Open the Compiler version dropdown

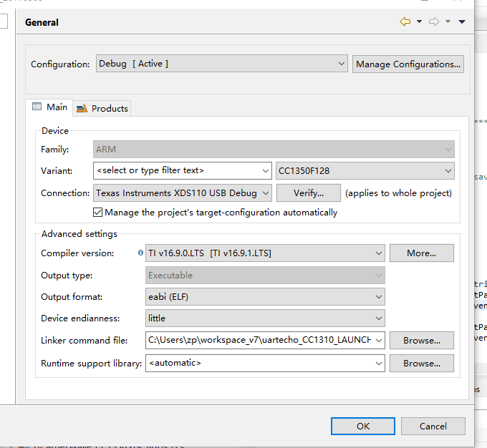coord(265,253)
